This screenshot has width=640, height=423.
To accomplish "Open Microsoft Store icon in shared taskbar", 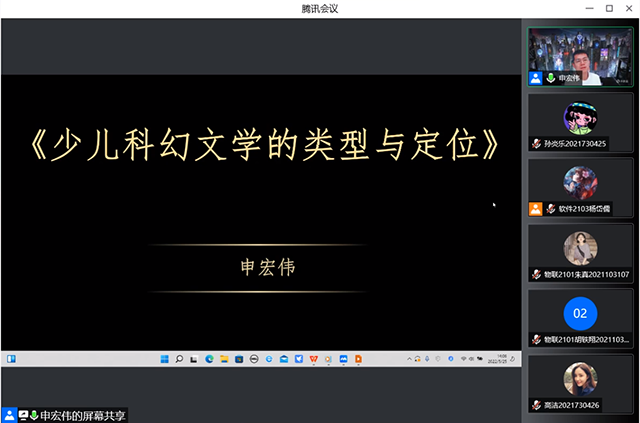I will (x=239, y=359).
